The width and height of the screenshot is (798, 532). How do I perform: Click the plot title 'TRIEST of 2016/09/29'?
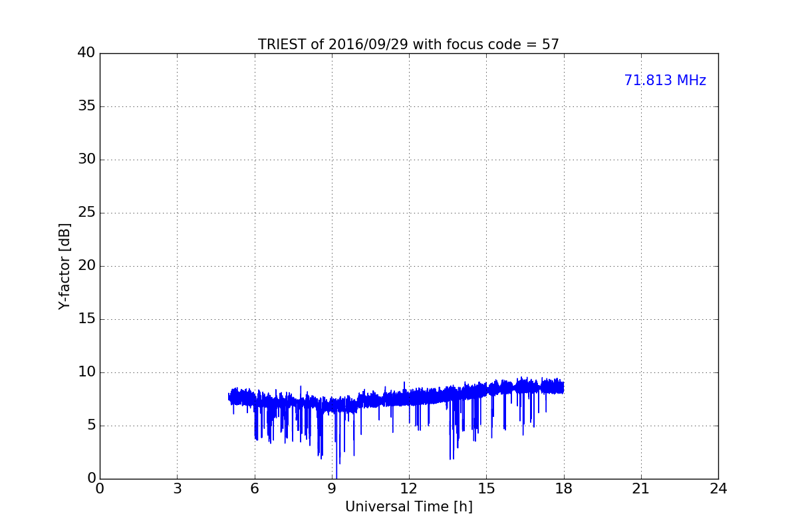pyautogui.click(x=408, y=45)
